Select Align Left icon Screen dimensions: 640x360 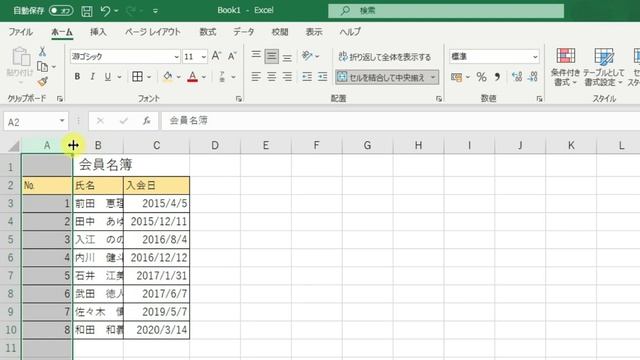(x=256, y=77)
